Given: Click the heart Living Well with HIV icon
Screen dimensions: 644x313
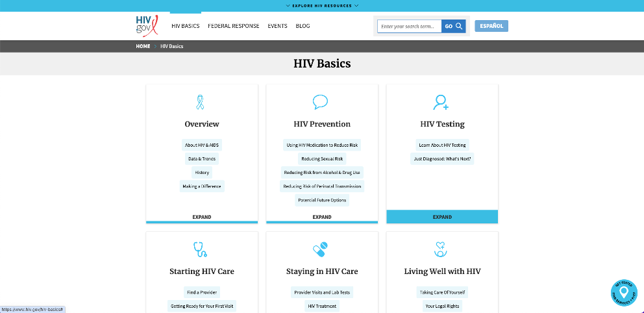Looking at the screenshot, I should pyautogui.click(x=441, y=249).
